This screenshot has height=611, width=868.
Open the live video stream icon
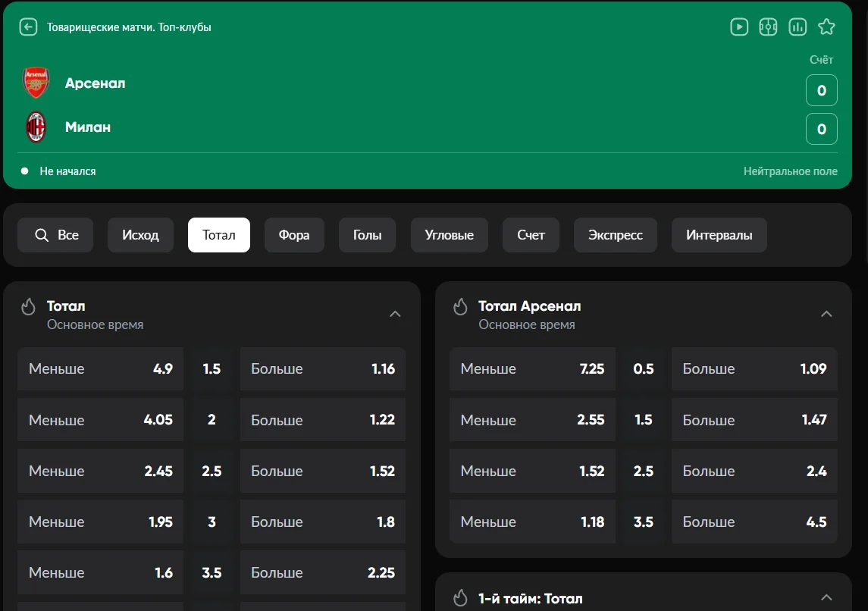pyautogui.click(x=738, y=27)
